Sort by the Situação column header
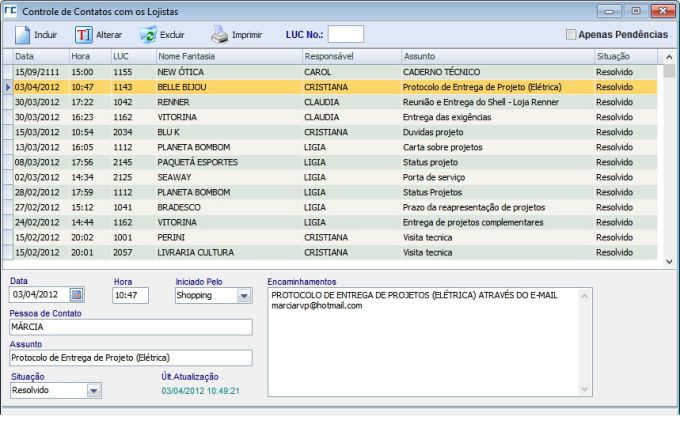Viewport: 680px width, 424px height. coord(626,56)
